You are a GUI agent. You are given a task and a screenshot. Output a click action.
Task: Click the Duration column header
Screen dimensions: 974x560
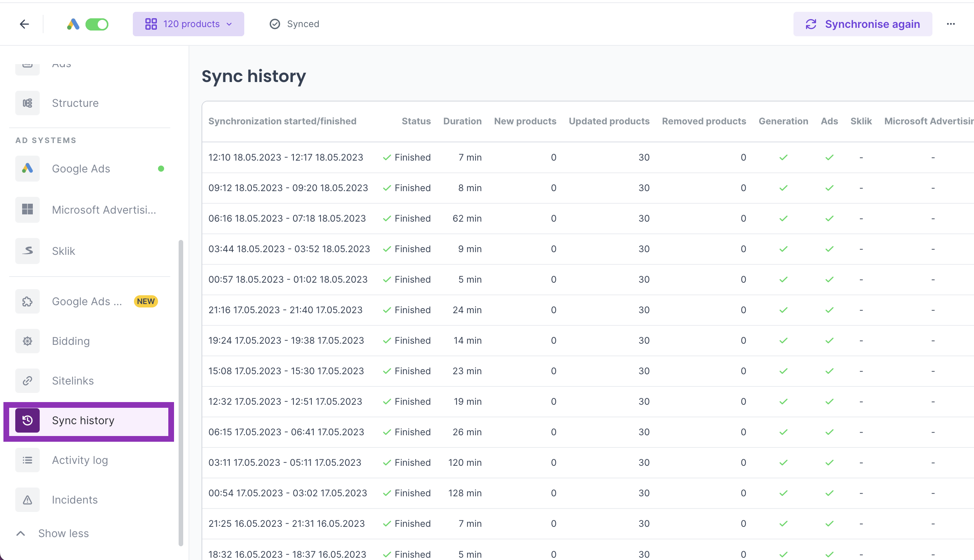[x=462, y=121]
